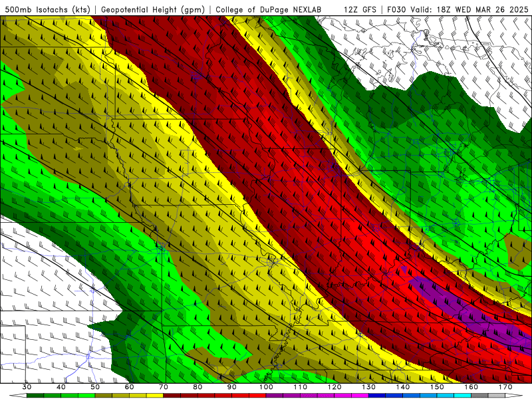Click the 70 knot legend label
Image resolution: width=532 pixels, height=399 pixels.
pyautogui.click(x=164, y=387)
